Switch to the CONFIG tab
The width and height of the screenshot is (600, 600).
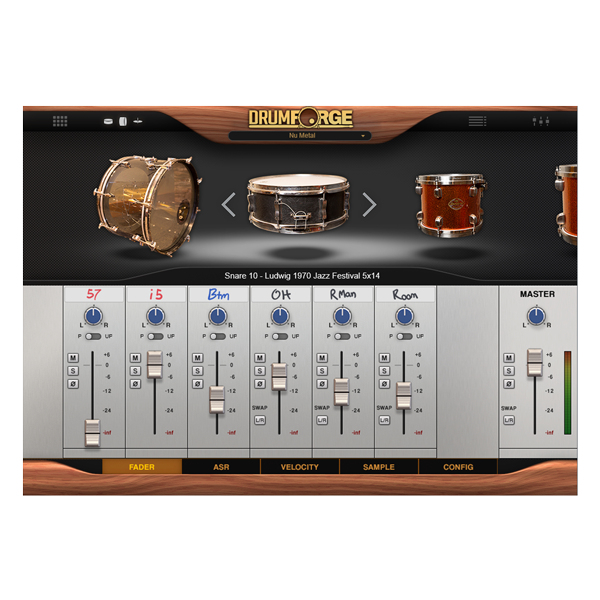[458, 467]
